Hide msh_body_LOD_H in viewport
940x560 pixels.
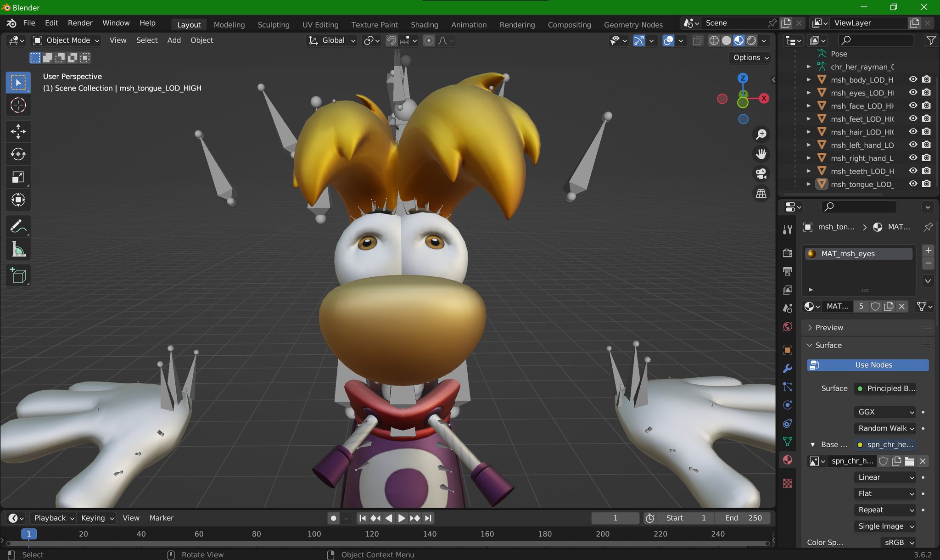pos(913,79)
